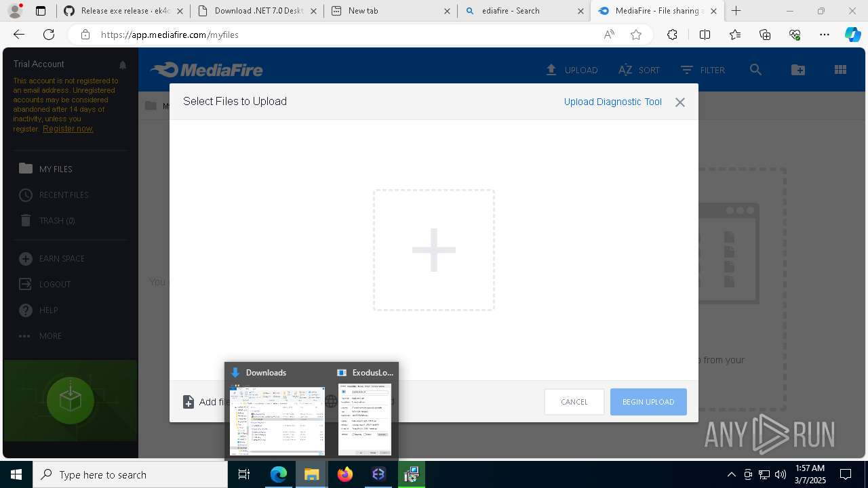Click the Edge icon in taskbar
868x488 pixels.
pos(279,474)
